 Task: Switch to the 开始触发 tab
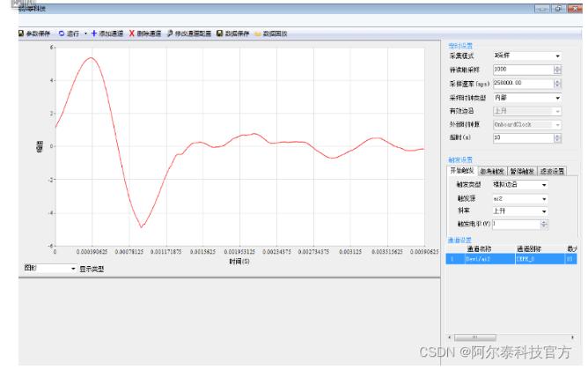(462, 171)
